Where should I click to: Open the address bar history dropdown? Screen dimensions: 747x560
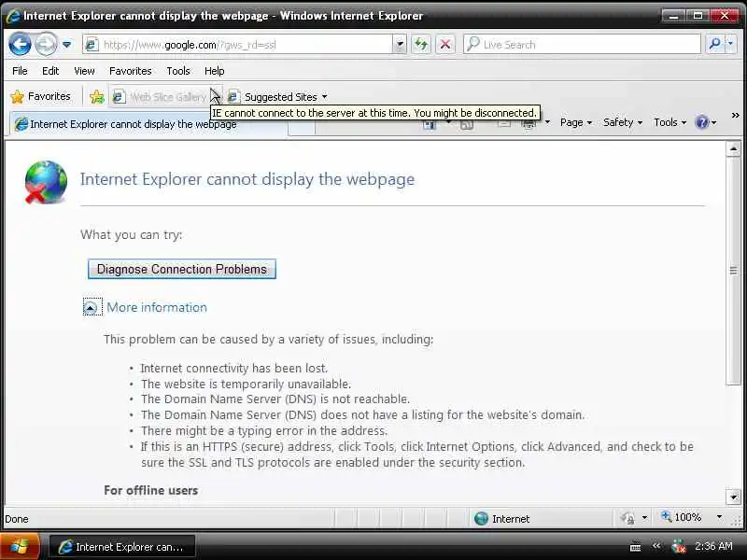401,45
